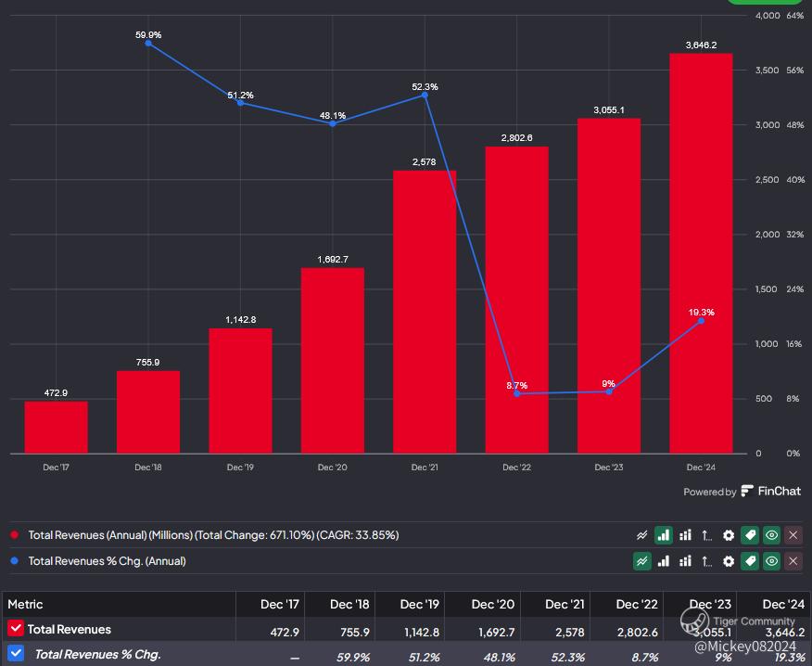Remove Total Revenues series with X button
The width and height of the screenshot is (812, 666).
tap(793, 535)
